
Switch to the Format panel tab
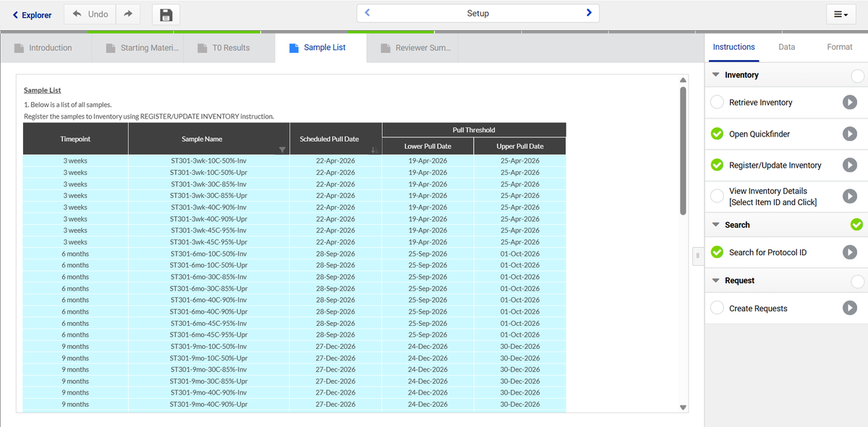pos(839,47)
